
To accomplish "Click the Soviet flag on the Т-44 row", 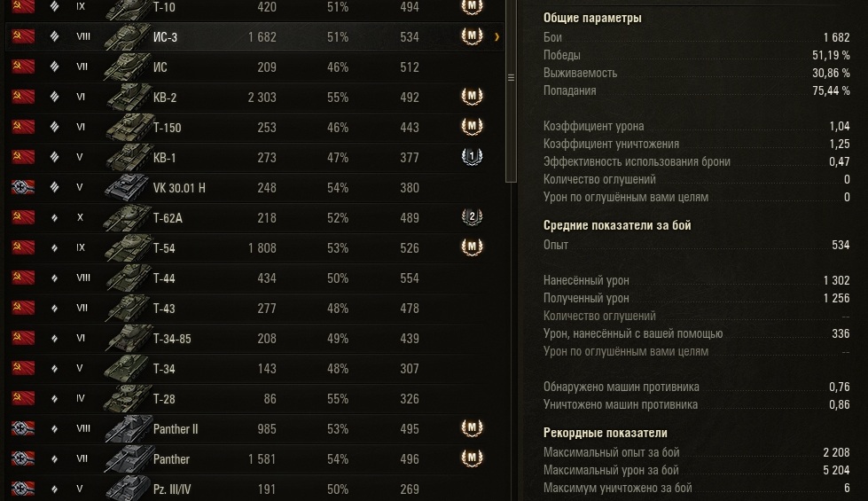I will tap(24, 278).
